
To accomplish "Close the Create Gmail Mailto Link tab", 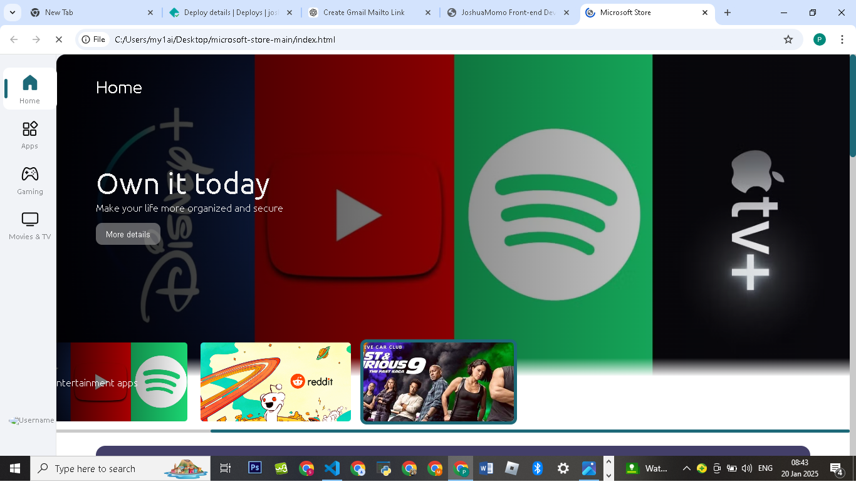I will click(x=428, y=13).
